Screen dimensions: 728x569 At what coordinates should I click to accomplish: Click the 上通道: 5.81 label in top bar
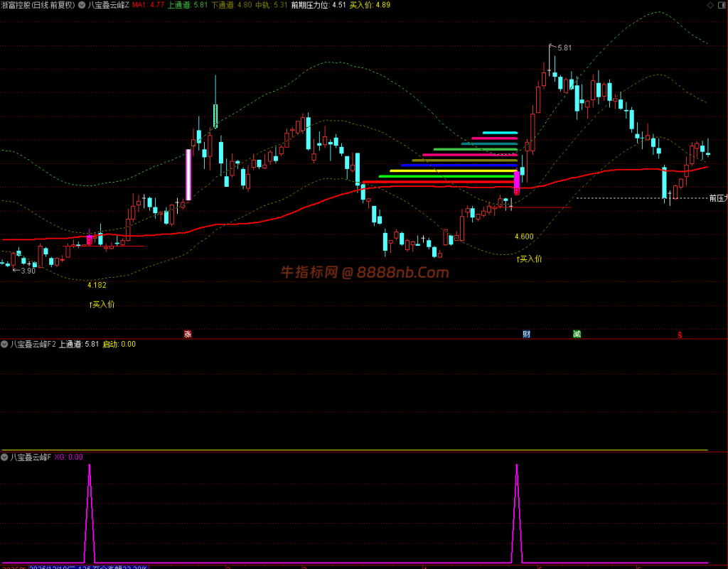coord(188,5)
